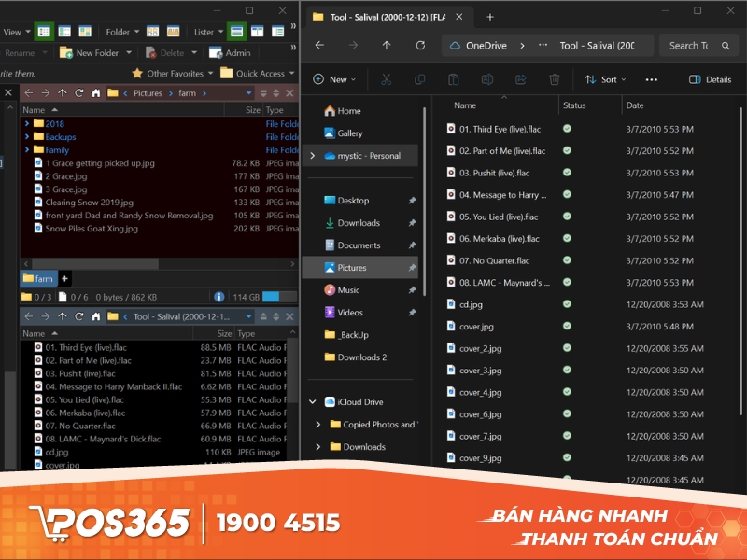Open the See more ellipsis menu
Screen dimensions: 747x560
[651, 79]
